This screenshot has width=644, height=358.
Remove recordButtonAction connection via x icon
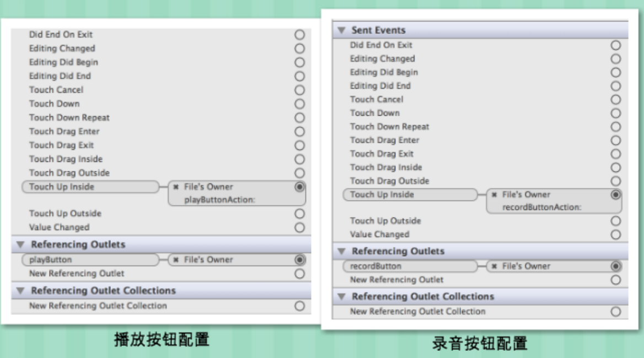[495, 195]
